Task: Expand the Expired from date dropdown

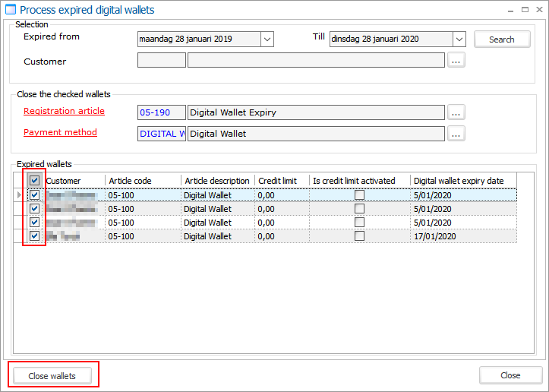Action: pyautogui.click(x=267, y=40)
